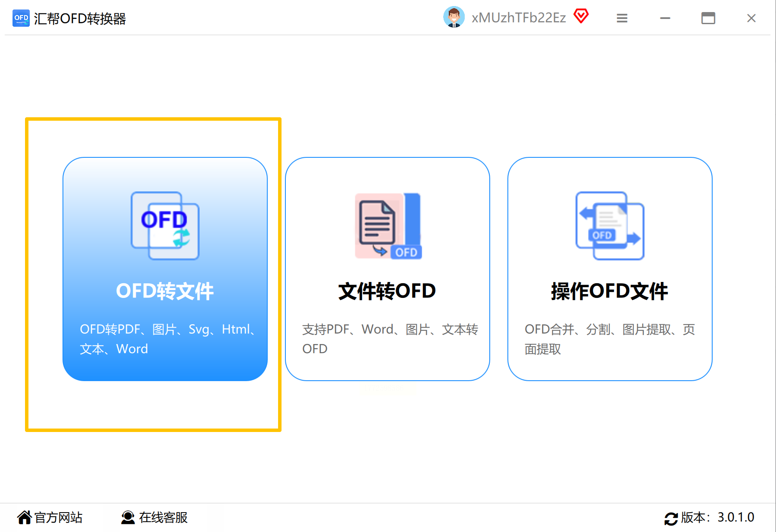Click the 在线客服 headset person icon

(128, 517)
